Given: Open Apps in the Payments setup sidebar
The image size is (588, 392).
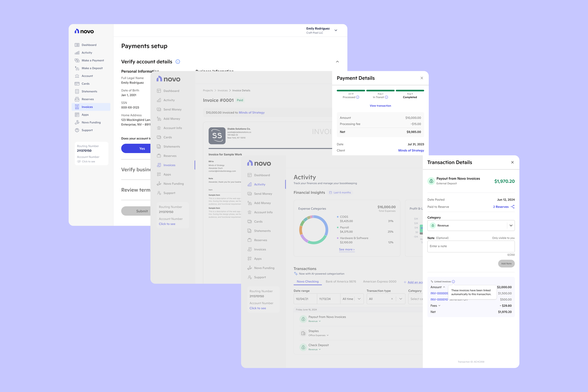Looking at the screenshot, I should pos(82,115).
